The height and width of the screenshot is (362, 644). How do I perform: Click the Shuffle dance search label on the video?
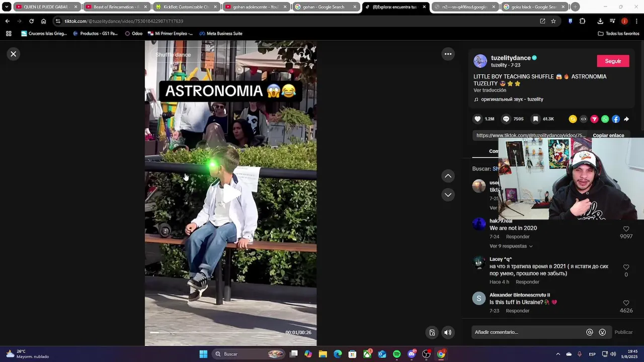pyautogui.click(x=173, y=55)
